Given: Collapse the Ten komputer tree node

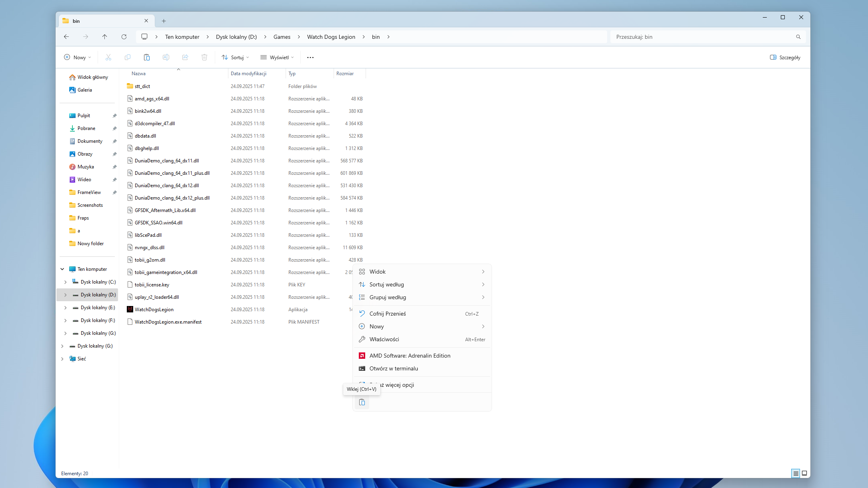Looking at the screenshot, I should click(x=62, y=269).
